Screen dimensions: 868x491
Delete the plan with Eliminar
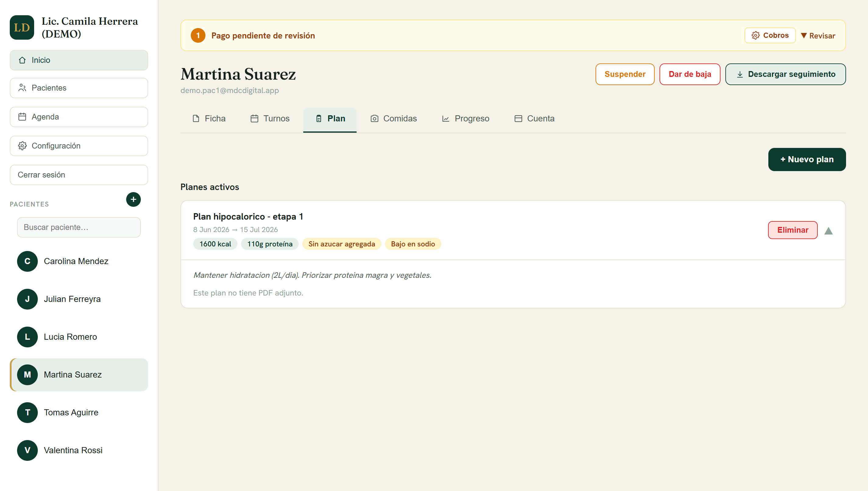coord(792,230)
